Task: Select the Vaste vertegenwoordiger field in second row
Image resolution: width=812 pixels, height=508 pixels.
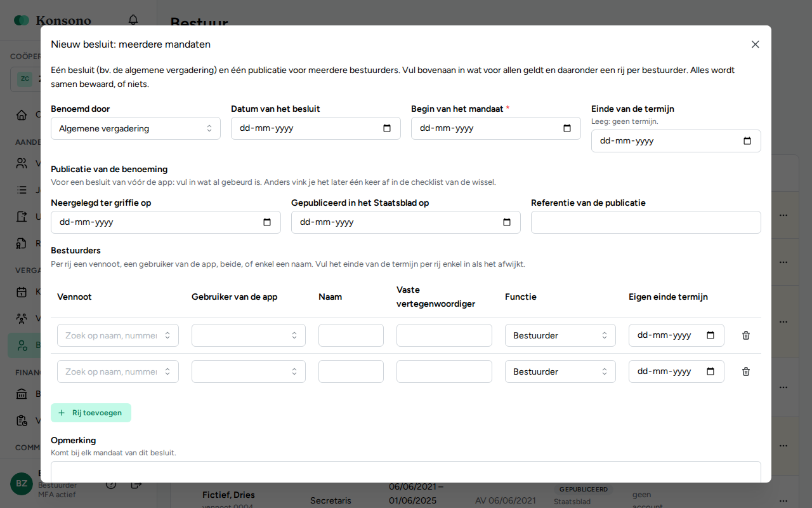Action: coord(444,371)
